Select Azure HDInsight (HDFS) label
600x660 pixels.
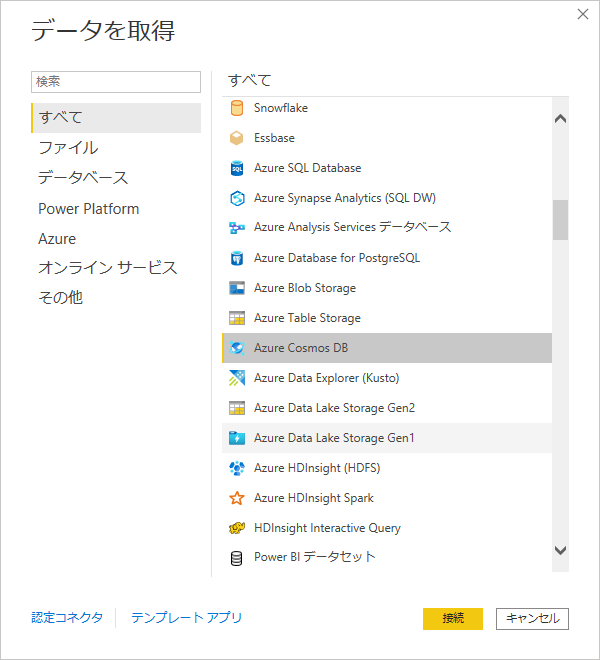tap(317, 468)
